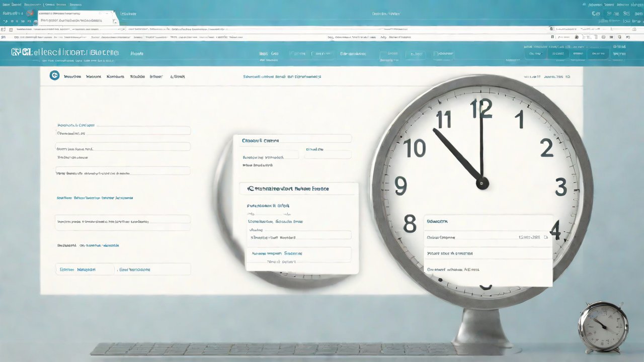Click the number 12 on the large clock
This screenshot has height=362, width=644.
(481, 109)
